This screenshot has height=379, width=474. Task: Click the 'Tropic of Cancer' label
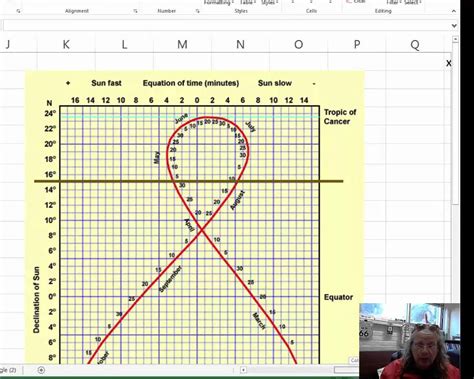(x=340, y=117)
